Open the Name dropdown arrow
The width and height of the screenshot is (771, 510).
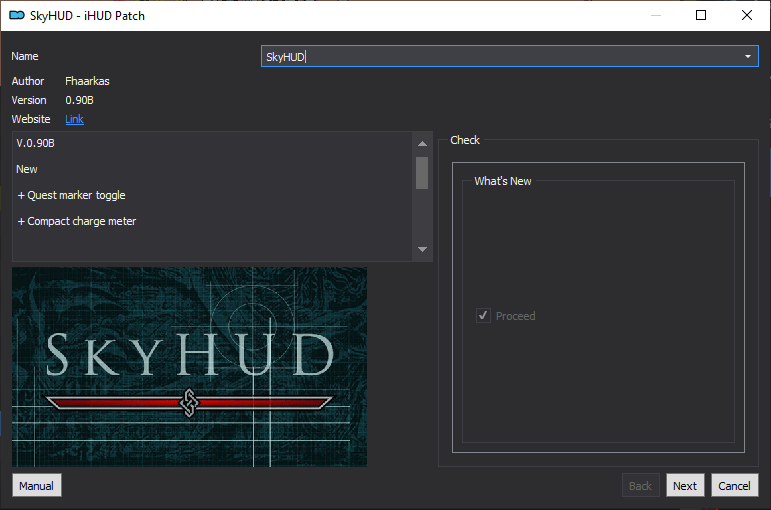(747, 57)
